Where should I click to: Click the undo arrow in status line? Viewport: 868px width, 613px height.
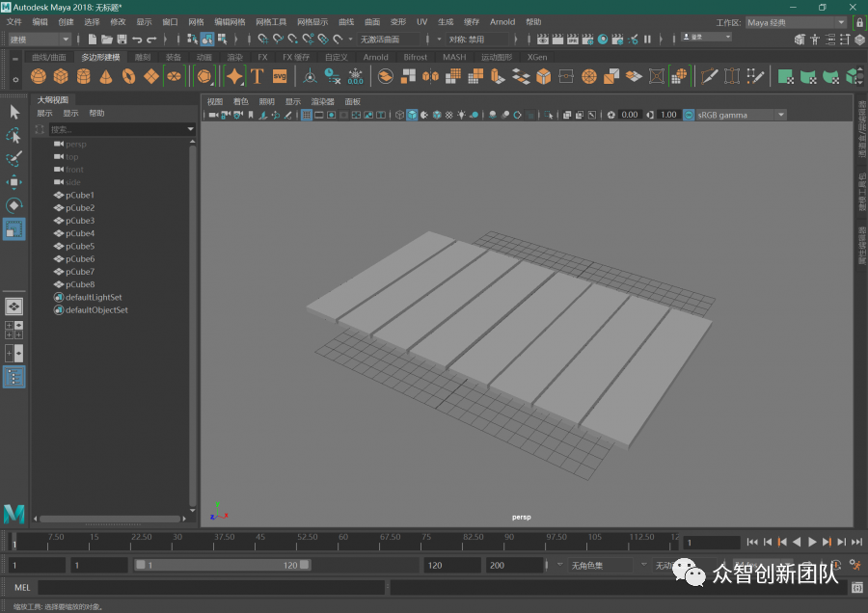tap(137, 40)
